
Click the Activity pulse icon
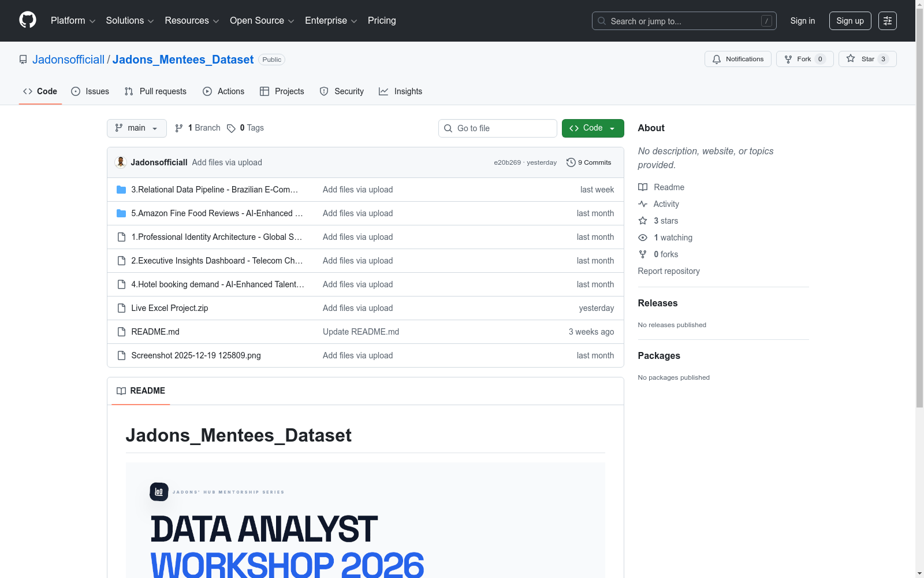point(643,204)
